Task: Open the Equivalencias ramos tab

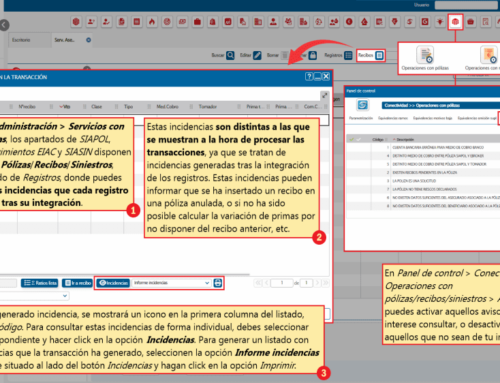Action: click(393, 118)
